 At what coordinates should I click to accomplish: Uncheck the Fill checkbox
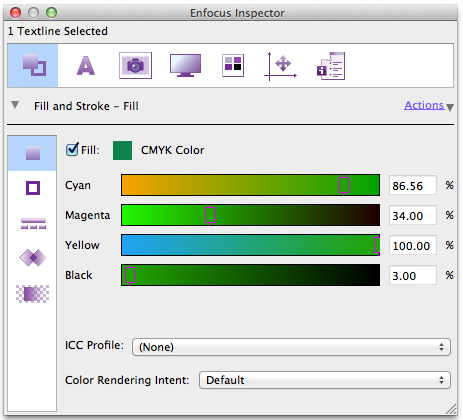pos(72,150)
